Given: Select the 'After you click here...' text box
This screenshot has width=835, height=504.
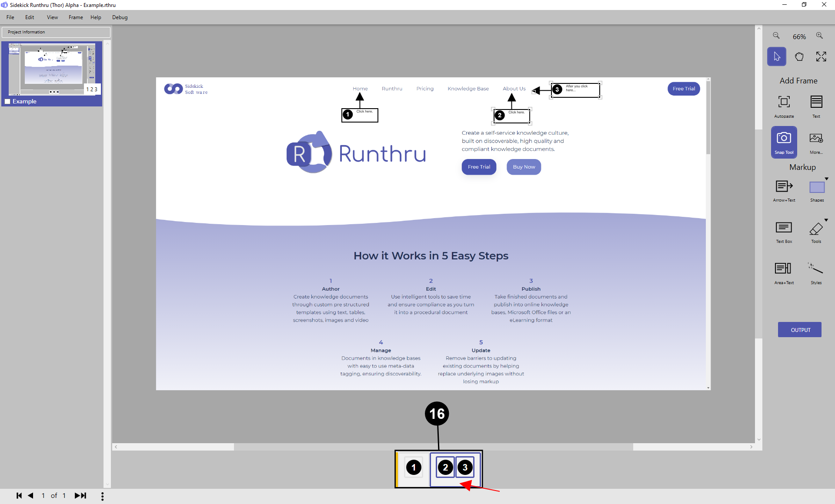Looking at the screenshot, I should (x=576, y=90).
